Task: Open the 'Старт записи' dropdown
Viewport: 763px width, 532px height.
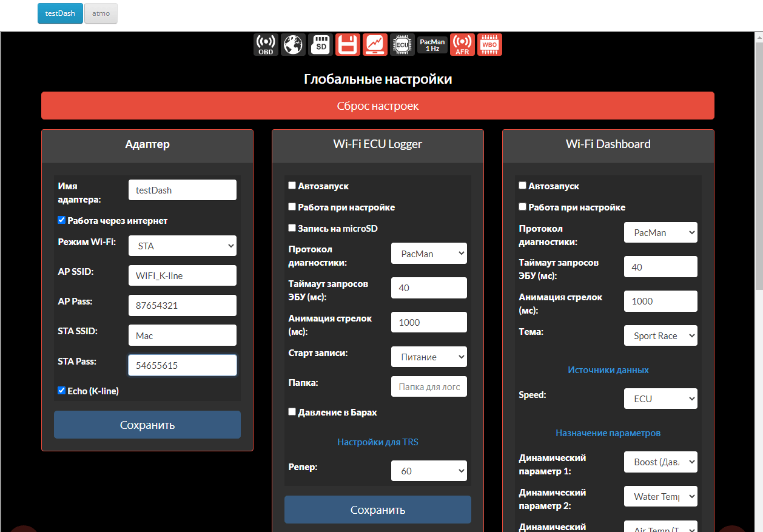Action: 429,357
